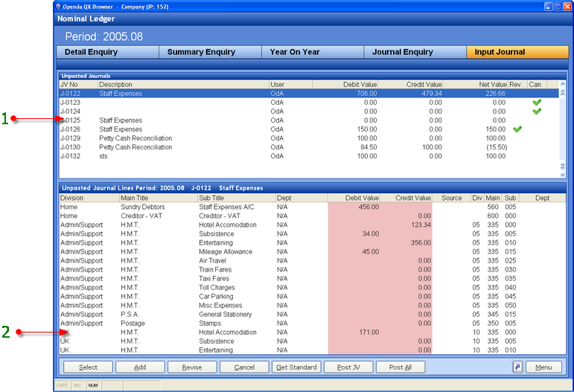The image size is (574, 392).
Task: Click the green Rev. checkmark for J-0126
Action: [x=517, y=129]
